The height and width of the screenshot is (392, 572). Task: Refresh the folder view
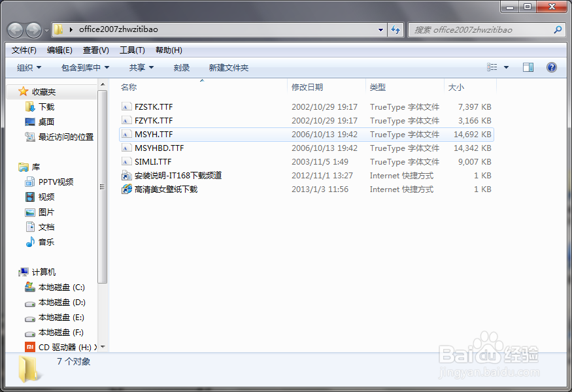pyautogui.click(x=395, y=30)
